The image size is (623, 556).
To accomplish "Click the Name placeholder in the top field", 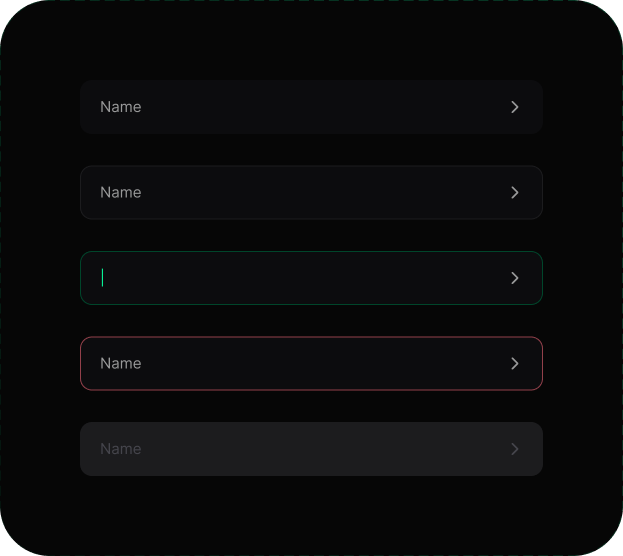I will 121,107.
